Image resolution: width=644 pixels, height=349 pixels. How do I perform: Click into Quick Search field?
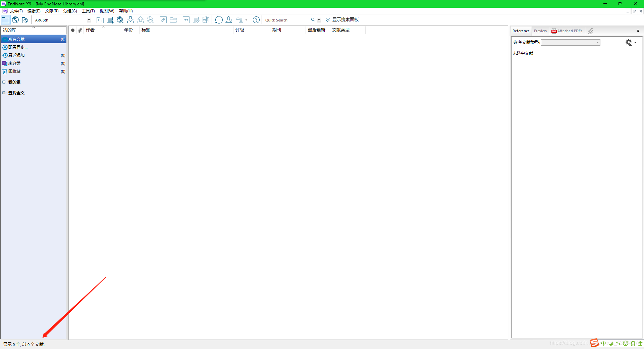pyautogui.click(x=287, y=20)
